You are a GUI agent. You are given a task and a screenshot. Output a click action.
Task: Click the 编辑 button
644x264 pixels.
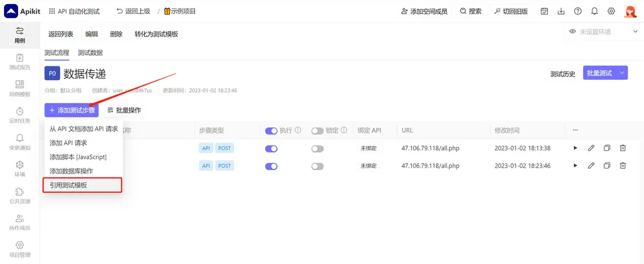point(91,34)
